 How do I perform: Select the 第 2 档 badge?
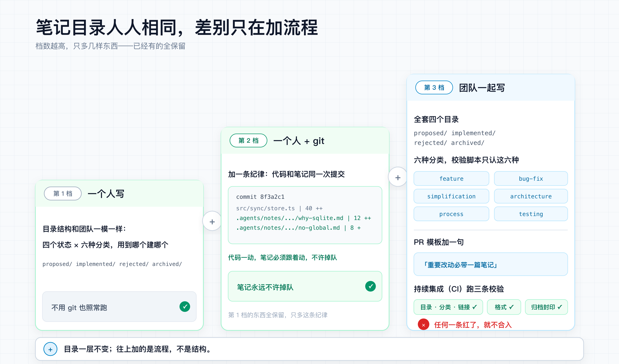(248, 140)
